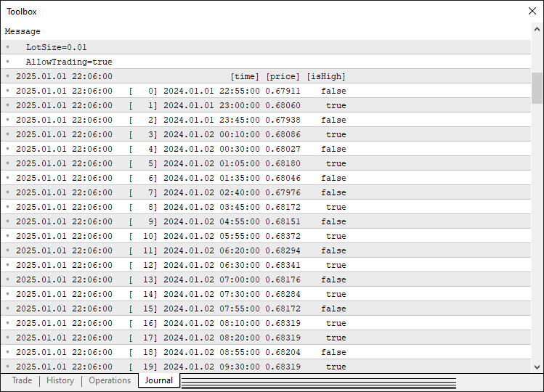Image resolution: width=544 pixels, height=392 pixels.
Task: Click the 'false' value in row index 0
Action: point(333,91)
